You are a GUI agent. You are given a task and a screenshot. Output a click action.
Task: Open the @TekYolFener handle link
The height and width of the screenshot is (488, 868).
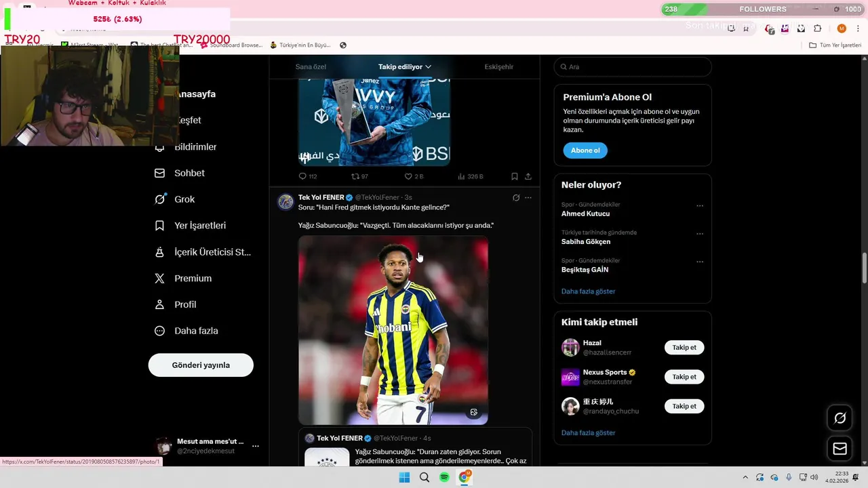click(377, 198)
